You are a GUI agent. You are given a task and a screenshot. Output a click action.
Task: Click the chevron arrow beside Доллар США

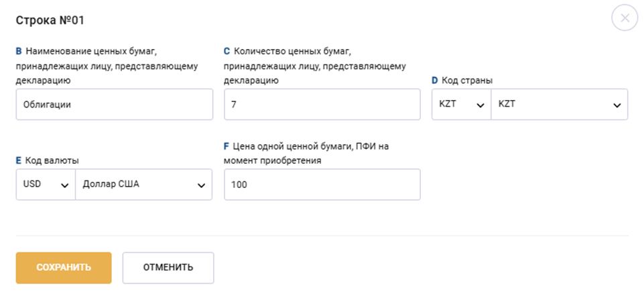(x=201, y=185)
